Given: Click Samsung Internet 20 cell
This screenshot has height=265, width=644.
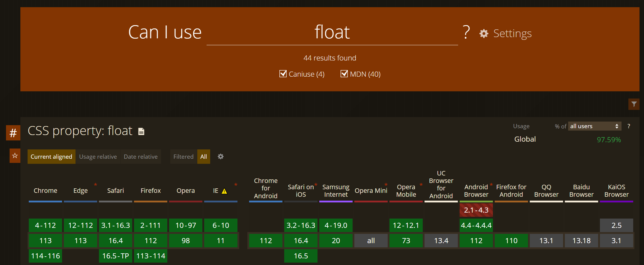Looking at the screenshot, I should 336,240.
